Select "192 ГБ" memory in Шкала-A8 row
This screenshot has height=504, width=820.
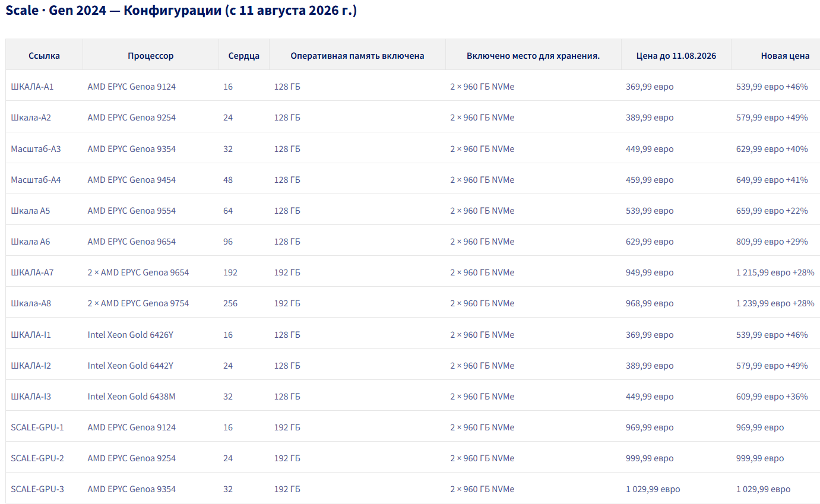pos(287,303)
